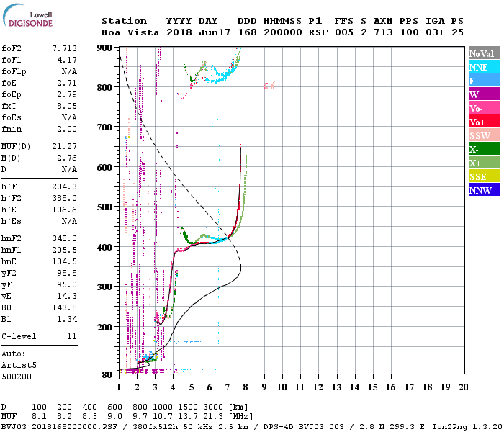This screenshot has height=432, width=504.
Task: Click the foEs N/A value
Action: click(x=70, y=117)
